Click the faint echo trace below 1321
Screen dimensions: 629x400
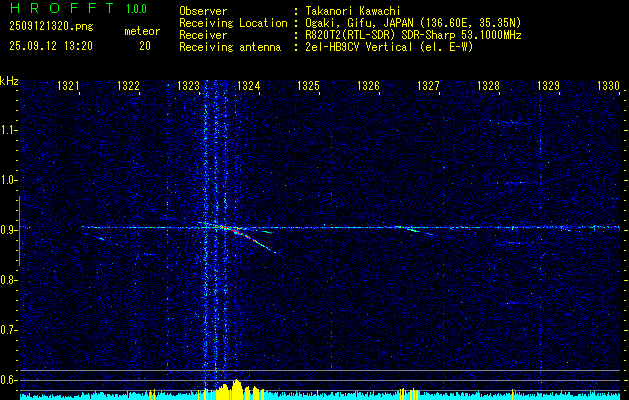99,238
